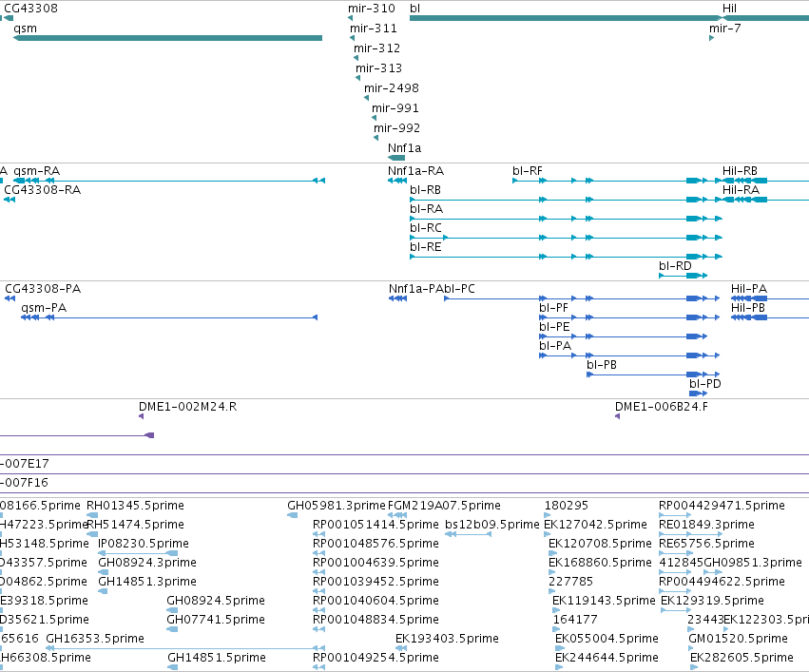This screenshot has width=809, height=672.
Task: Click the GH14851.3prime EST label
Action: [x=147, y=582]
